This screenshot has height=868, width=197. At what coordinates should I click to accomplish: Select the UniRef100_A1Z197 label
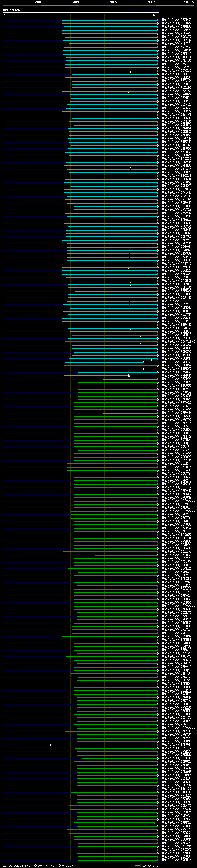coord(177,88)
